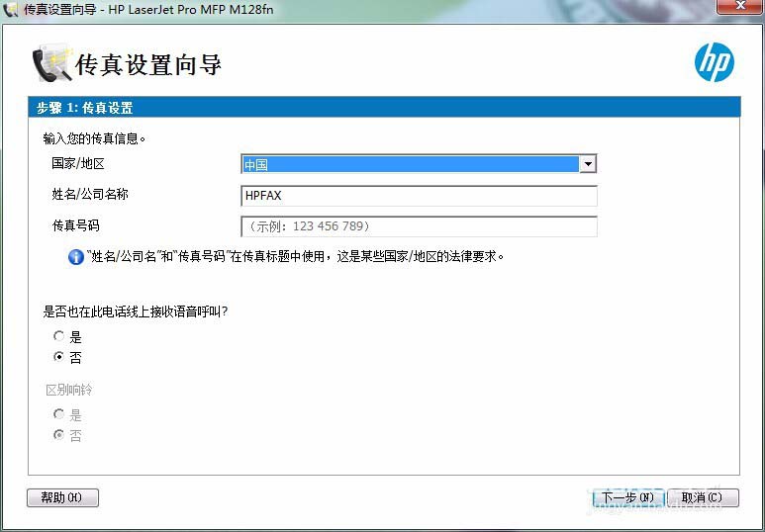Click the 下一步(N) button
Image resolution: width=765 pixels, height=532 pixels.
(x=628, y=497)
